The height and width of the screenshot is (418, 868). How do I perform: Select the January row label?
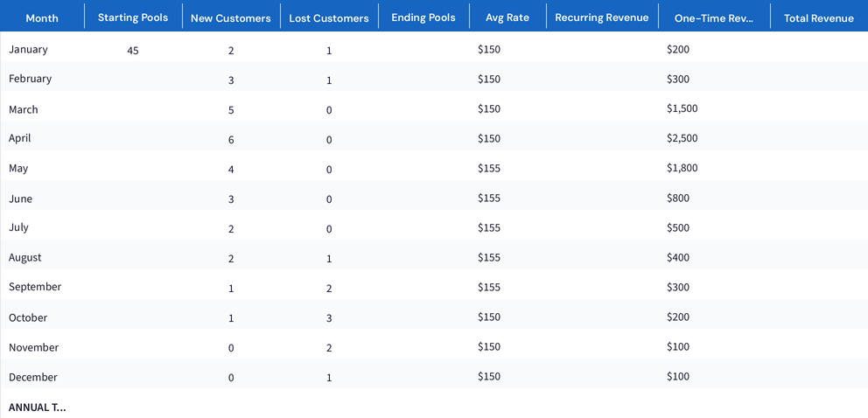(28, 49)
